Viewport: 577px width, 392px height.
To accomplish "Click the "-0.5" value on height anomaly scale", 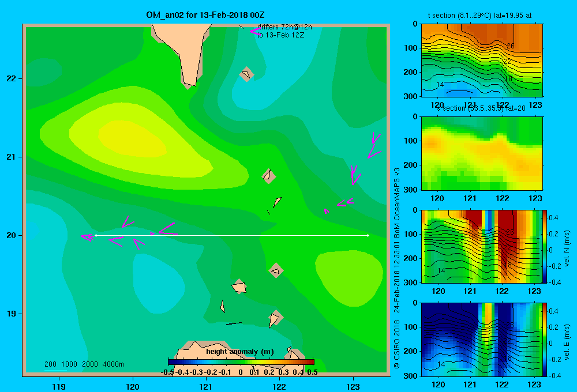I will click(x=167, y=372).
